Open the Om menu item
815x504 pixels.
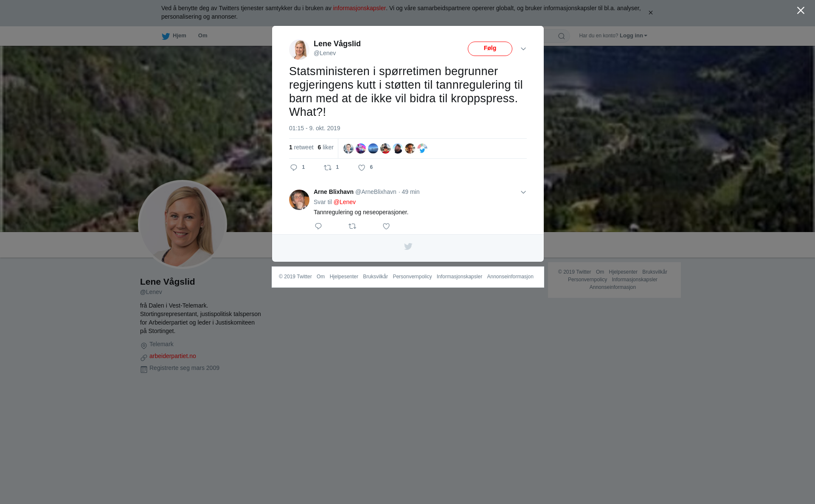[203, 36]
